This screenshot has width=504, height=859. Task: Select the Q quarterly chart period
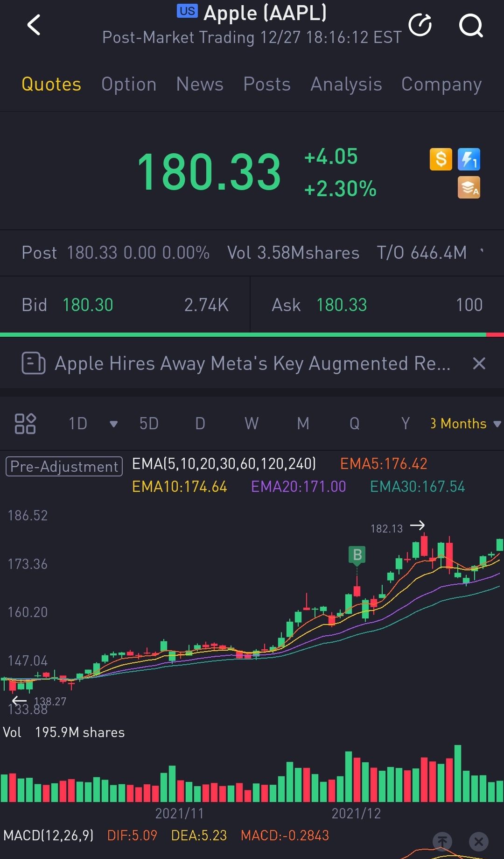coord(355,424)
